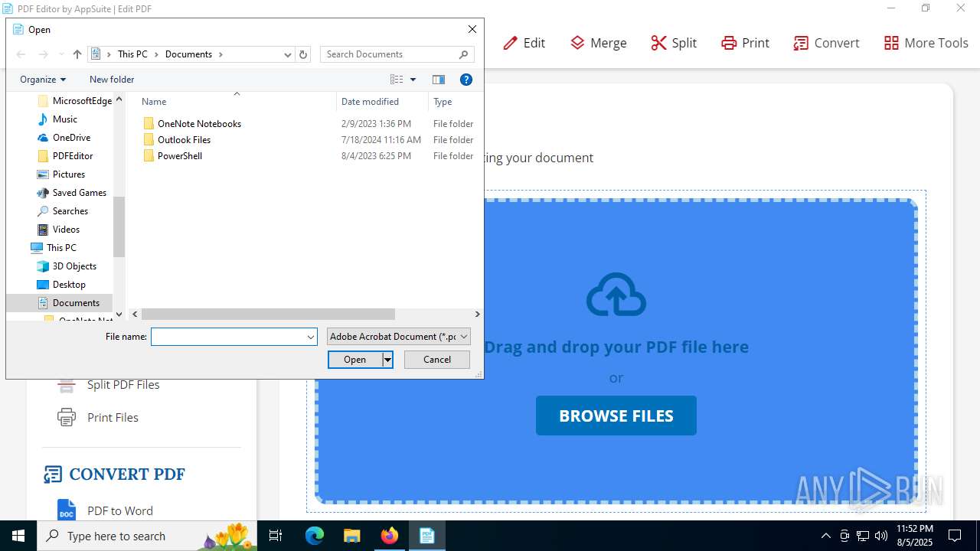The height and width of the screenshot is (551, 980).
Task: Go up one folder level
Action: coord(77,54)
